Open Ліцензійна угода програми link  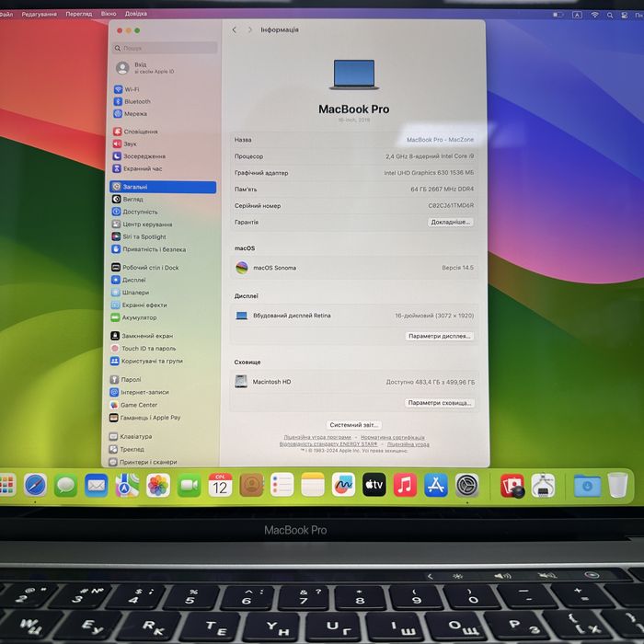(x=317, y=437)
